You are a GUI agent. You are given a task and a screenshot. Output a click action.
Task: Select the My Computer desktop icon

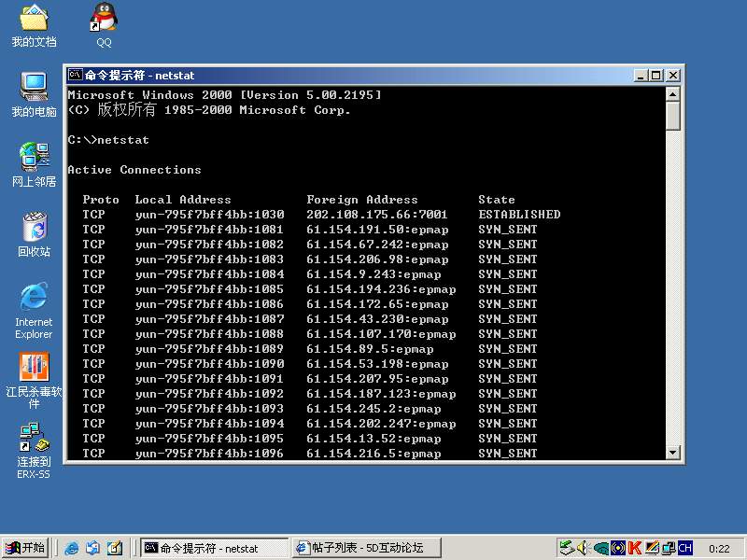(34, 94)
